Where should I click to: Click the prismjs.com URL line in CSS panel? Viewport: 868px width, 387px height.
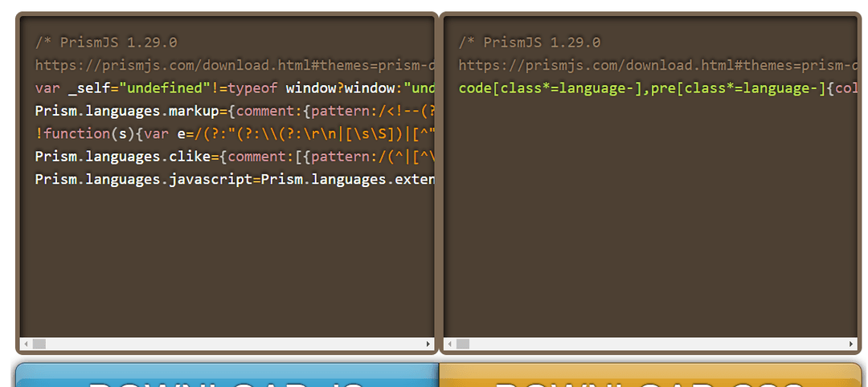(658, 65)
